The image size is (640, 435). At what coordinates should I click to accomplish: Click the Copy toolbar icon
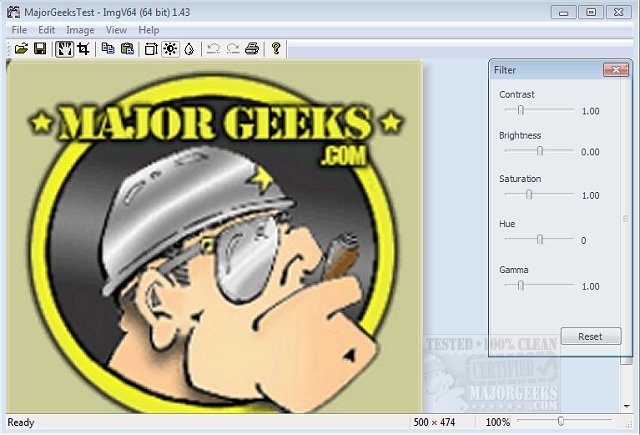(108, 49)
